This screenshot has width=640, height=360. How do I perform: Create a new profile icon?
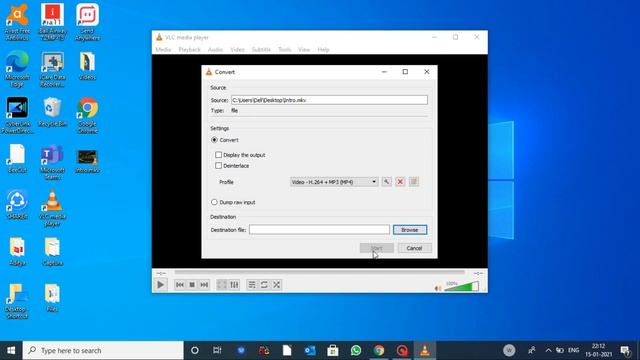[x=414, y=182]
